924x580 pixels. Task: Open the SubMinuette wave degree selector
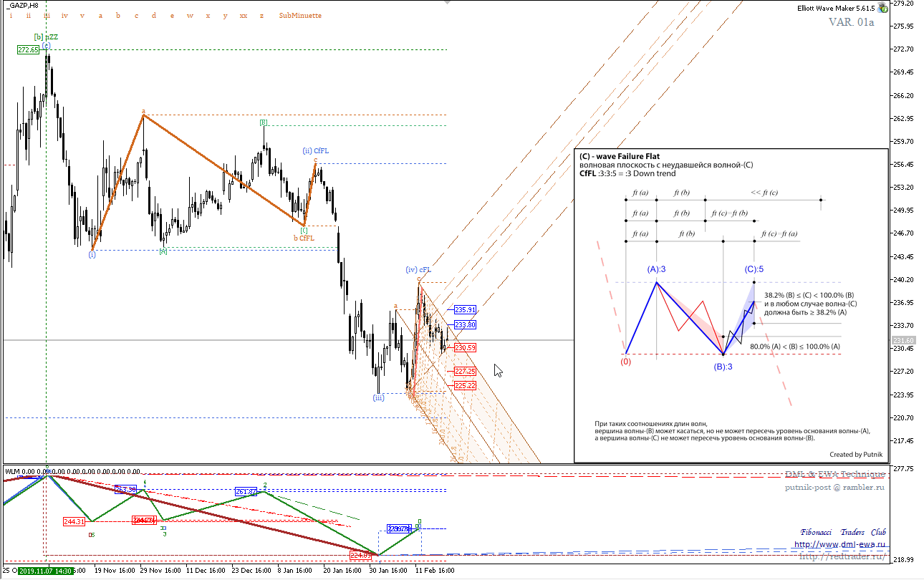300,15
